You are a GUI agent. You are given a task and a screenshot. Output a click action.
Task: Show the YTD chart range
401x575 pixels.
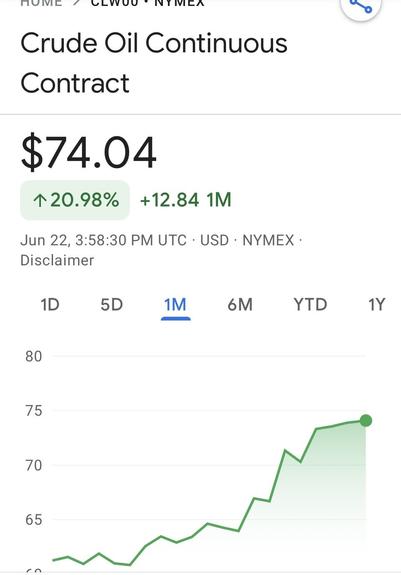(310, 305)
